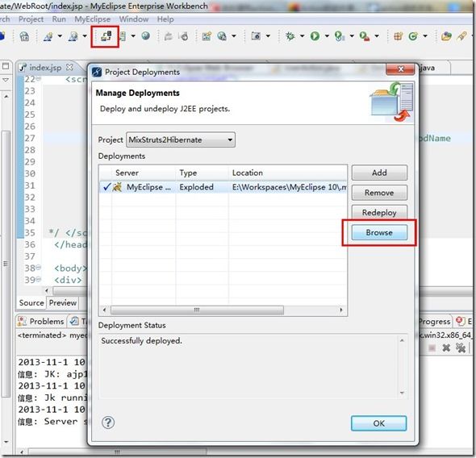Open the server icon dropdown arrow
The width and height of the screenshot is (476, 458).
(133, 35)
